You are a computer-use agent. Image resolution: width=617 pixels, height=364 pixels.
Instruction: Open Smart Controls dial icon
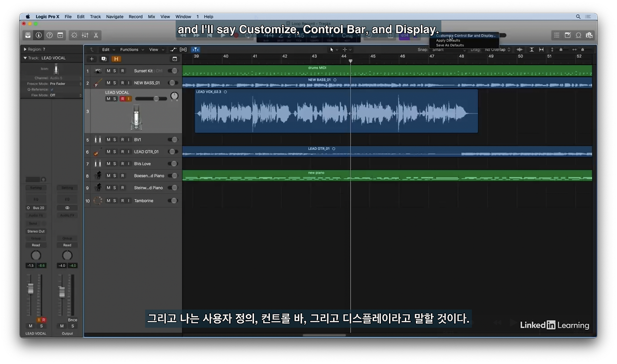click(74, 35)
